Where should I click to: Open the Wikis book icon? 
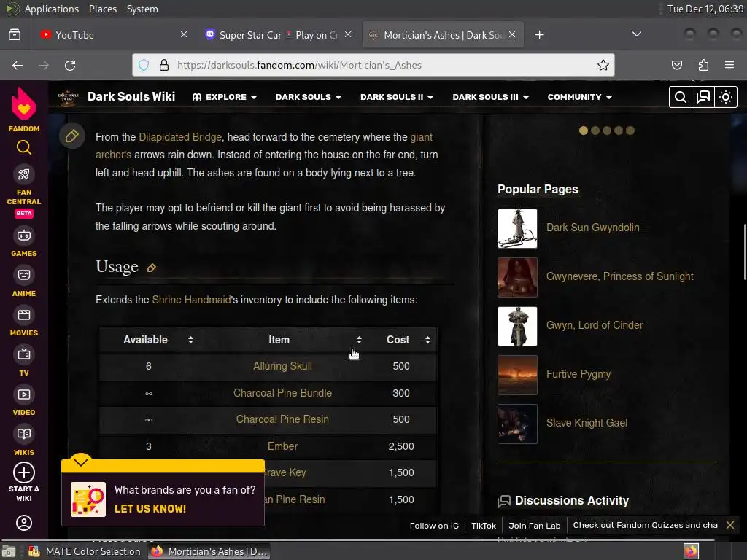(x=24, y=434)
